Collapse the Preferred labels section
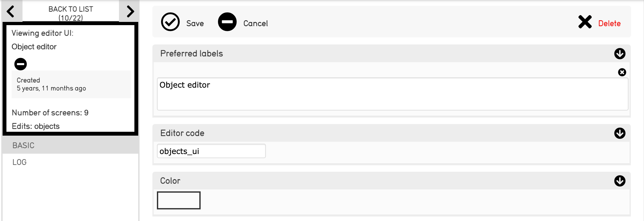 coord(620,53)
